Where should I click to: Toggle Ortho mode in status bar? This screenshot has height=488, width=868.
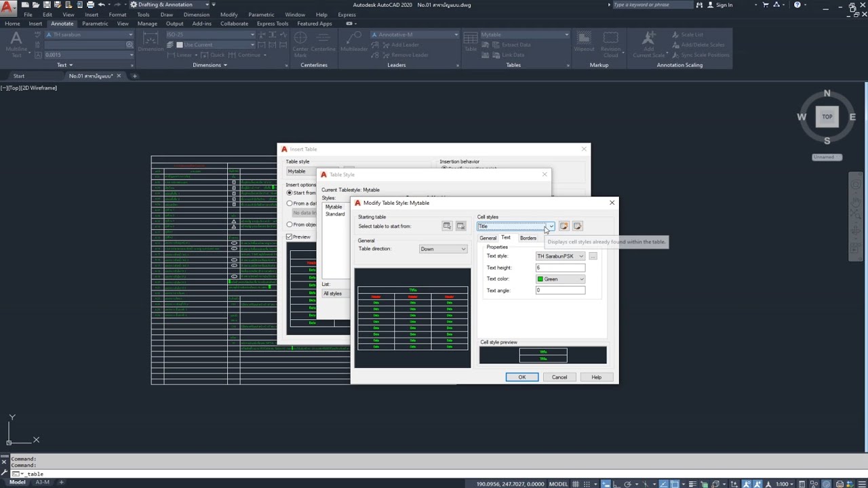pos(616,483)
